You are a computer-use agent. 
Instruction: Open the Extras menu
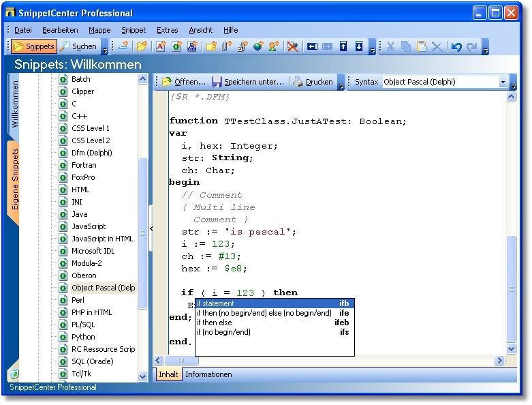168,30
